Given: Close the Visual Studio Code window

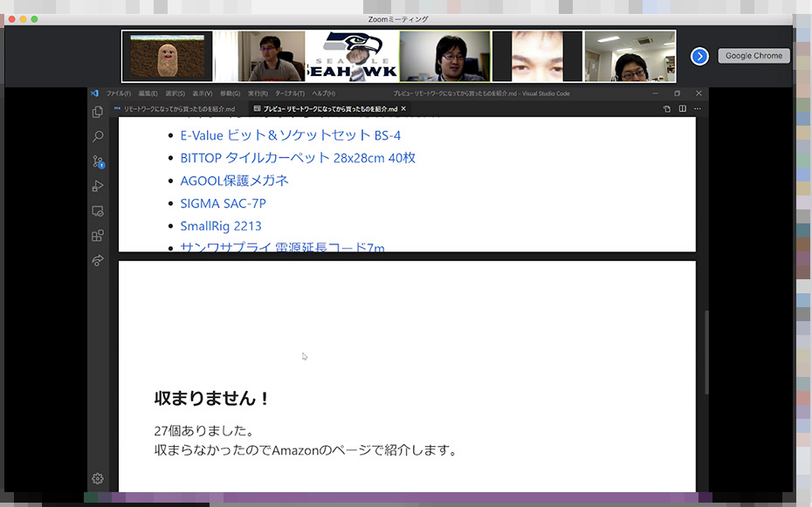Looking at the screenshot, I should [x=698, y=93].
